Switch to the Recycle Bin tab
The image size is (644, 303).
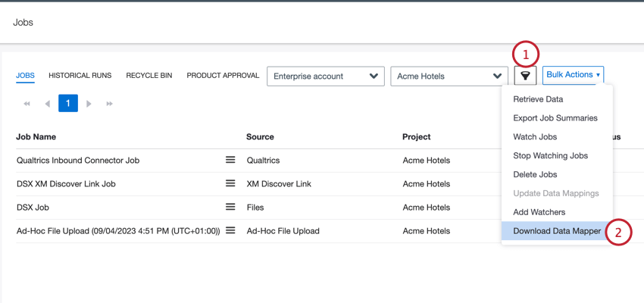148,76
